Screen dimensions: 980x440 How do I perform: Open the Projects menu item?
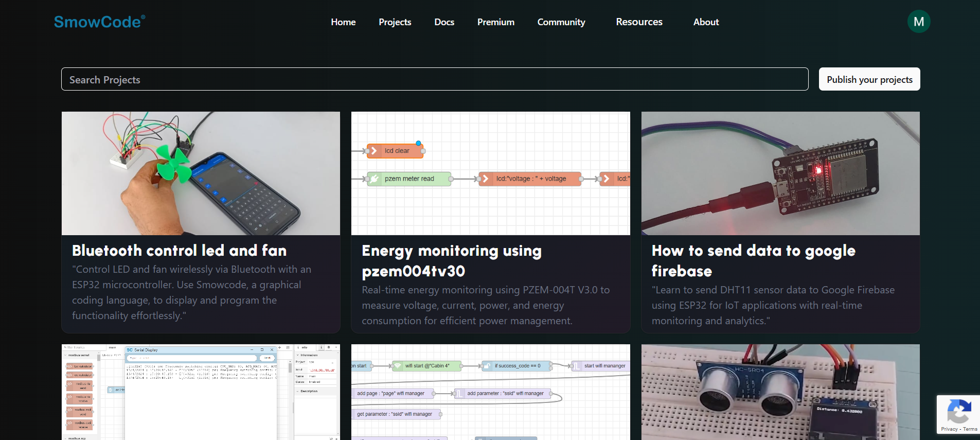(395, 22)
